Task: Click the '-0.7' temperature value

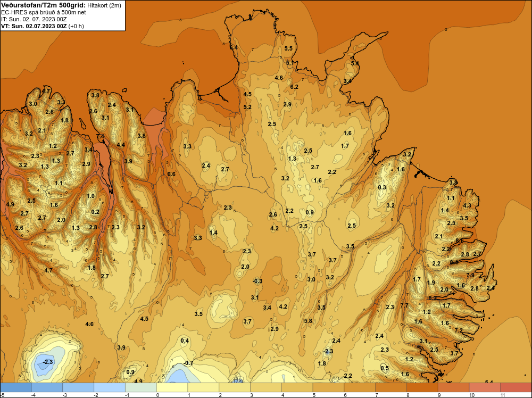Action: [x=188, y=363]
